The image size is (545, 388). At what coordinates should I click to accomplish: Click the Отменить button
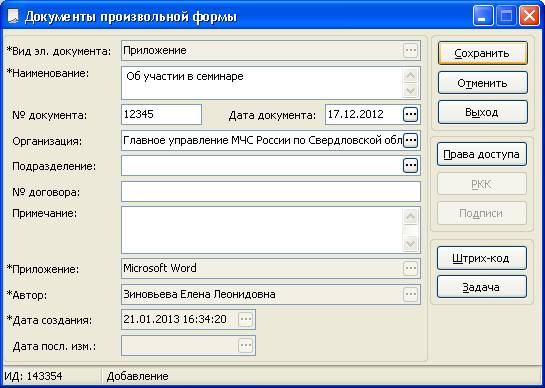[483, 83]
